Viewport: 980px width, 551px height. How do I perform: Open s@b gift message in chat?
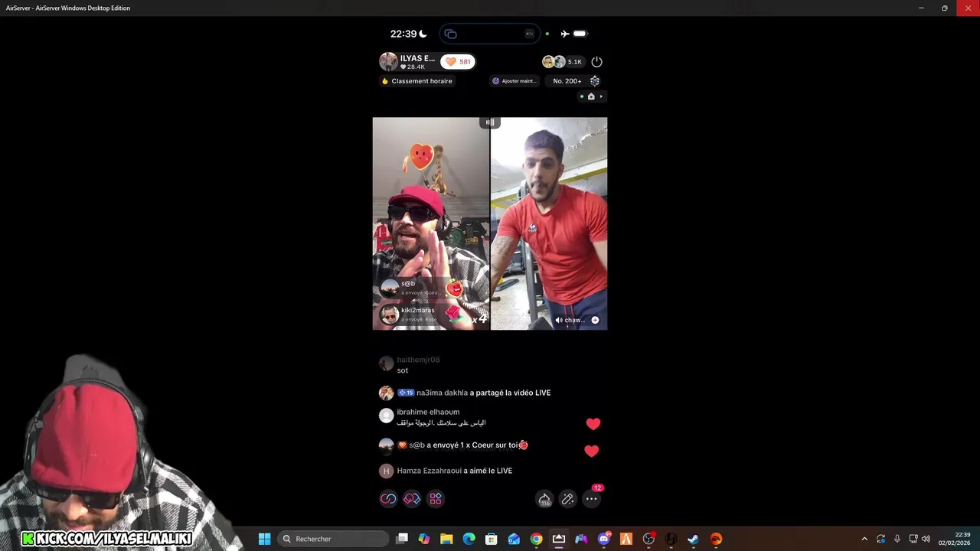point(454,445)
